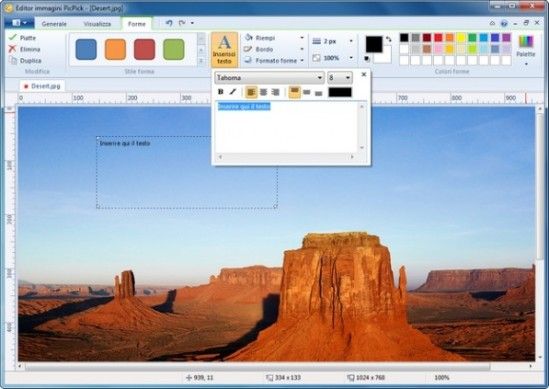Click the Piatte button
Image resolution: width=549 pixels, height=389 pixels.
[22, 37]
